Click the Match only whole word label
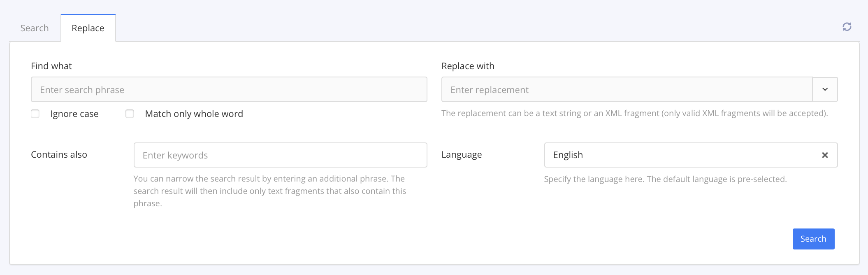 [x=194, y=114]
